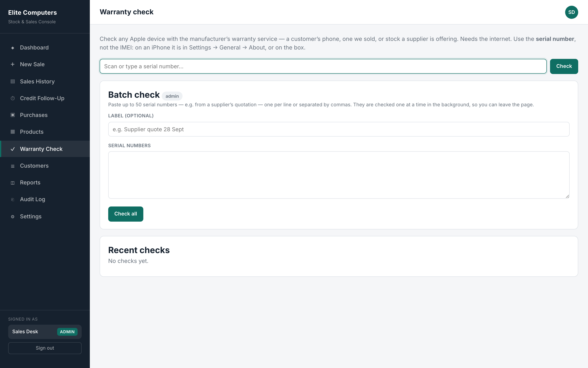588x368 pixels.
Task: Go to Customers page
Action: (x=45, y=166)
